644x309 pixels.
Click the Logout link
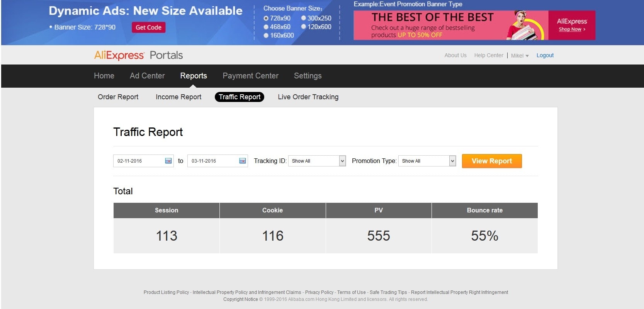[x=545, y=55]
